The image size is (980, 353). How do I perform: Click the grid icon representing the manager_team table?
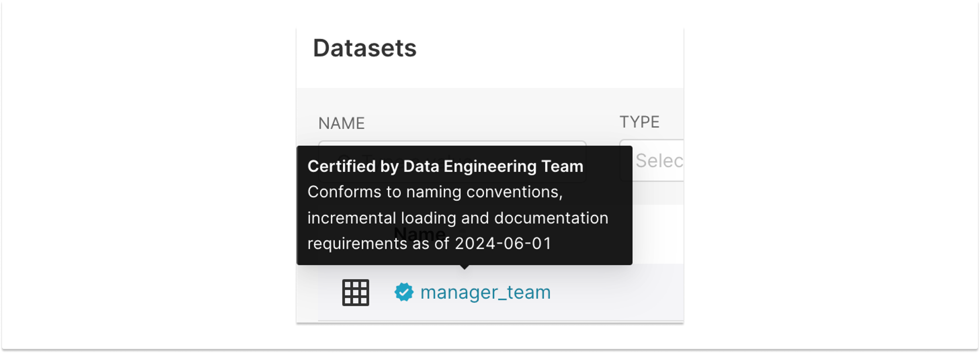point(355,292)
